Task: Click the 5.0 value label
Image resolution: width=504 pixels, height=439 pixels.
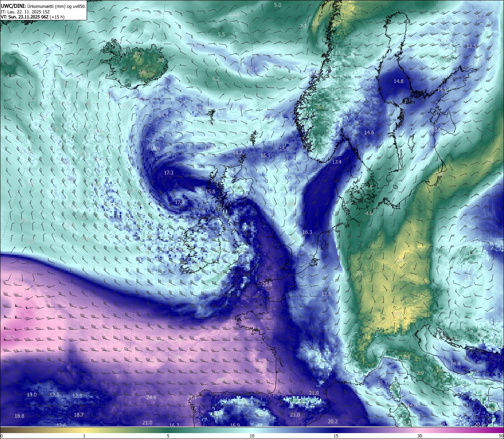Action: [278, 5]
